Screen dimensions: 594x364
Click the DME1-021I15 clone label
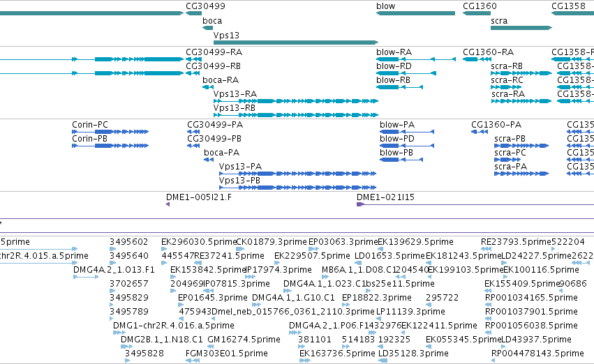[x=385, y=197]
